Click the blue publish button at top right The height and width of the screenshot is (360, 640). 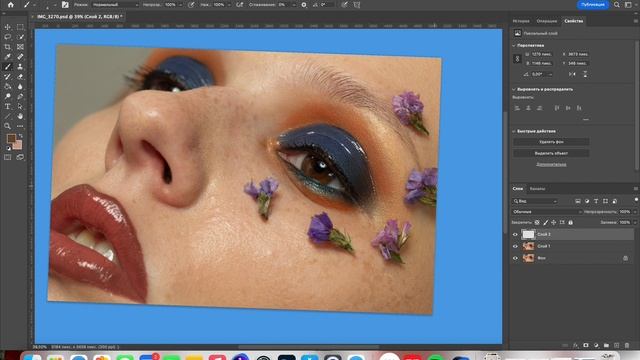593,4
